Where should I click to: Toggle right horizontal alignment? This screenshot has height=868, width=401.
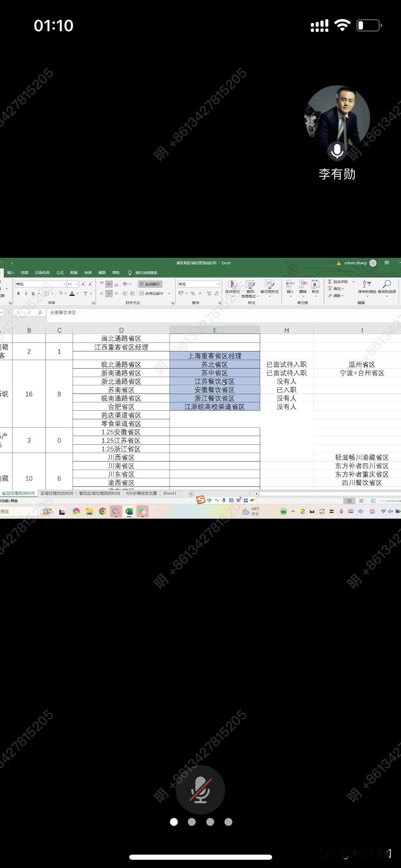(116, 293)
